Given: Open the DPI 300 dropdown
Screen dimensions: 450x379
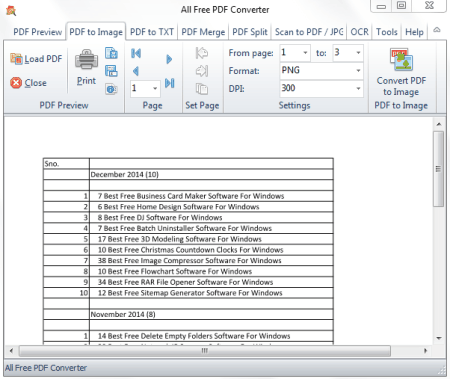Looking at the screenshot, I should [x=358, y=88].
